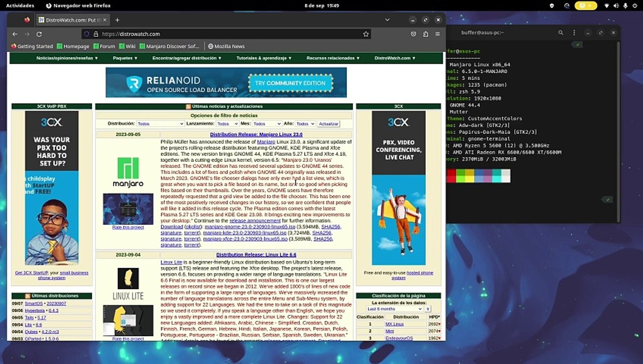Viewport: 643px width, 364px height.
Task: Click the Linux Lite logo image
Action: 128,284
